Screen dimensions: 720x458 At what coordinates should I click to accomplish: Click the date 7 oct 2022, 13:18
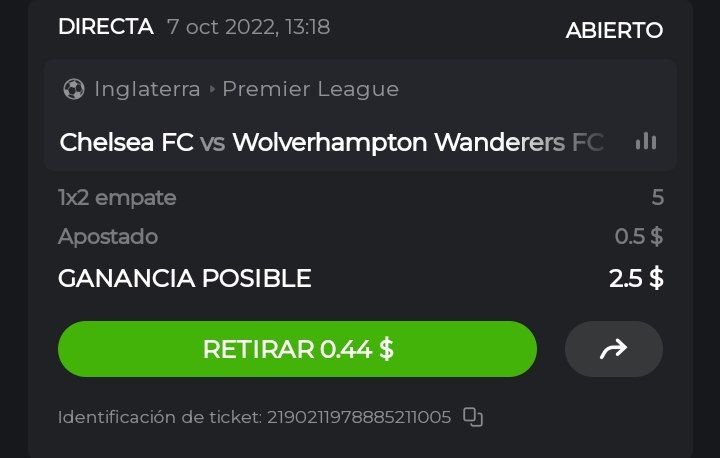[x=249, y=28]
